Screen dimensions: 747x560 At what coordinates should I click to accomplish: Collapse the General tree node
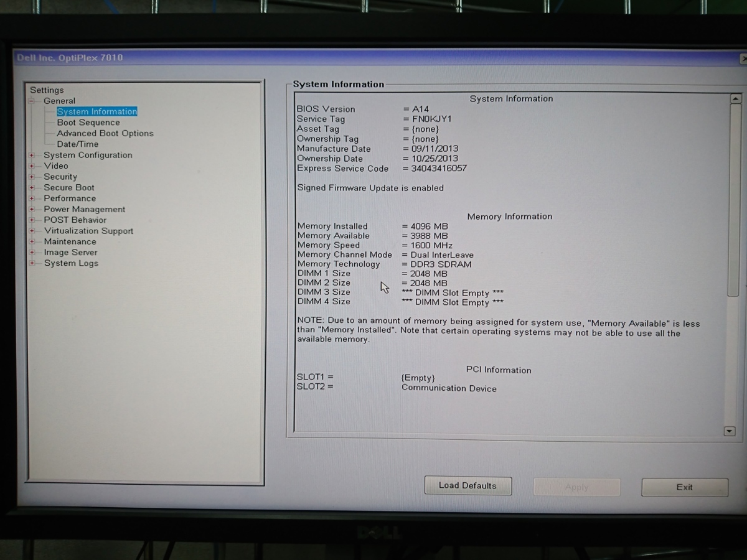(x=32, y=101)
